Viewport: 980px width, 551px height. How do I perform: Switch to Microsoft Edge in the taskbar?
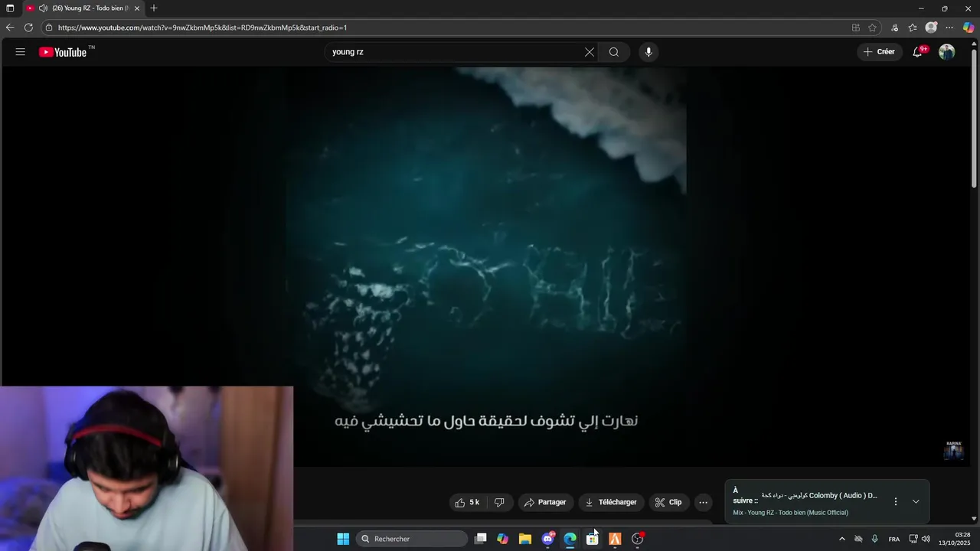(570, 539)
